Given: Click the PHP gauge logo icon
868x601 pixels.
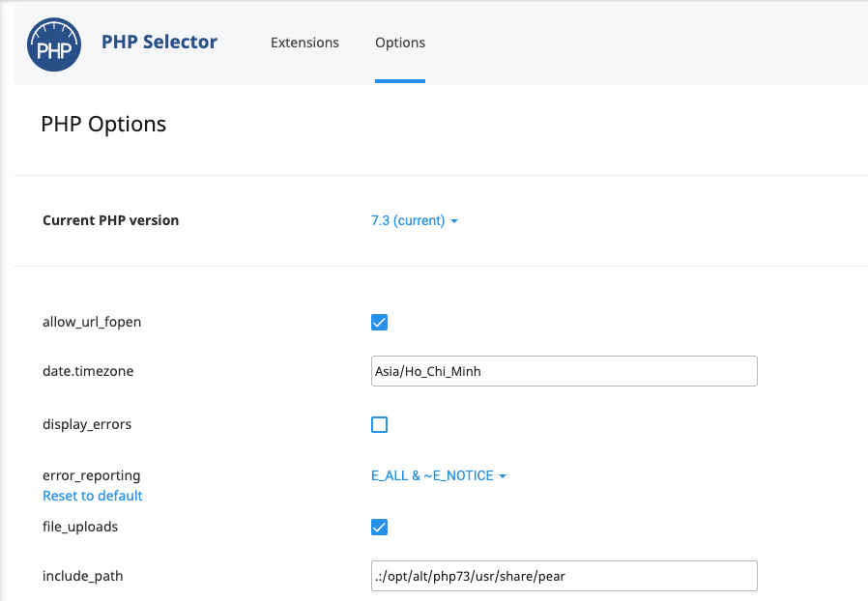Looking at the screenshot, I should (x=54, y=44).
